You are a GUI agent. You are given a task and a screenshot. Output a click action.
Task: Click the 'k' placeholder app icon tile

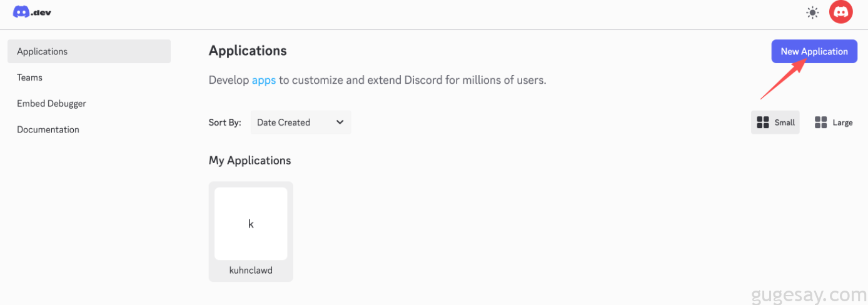pyautogui.click(x=251, y=224)
